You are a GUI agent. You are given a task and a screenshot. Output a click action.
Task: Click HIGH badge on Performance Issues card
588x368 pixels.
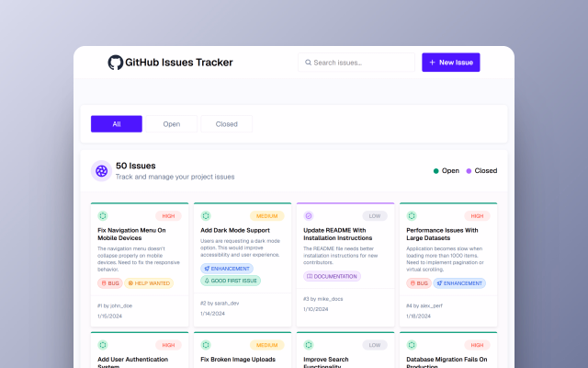(x=477, y=216)
